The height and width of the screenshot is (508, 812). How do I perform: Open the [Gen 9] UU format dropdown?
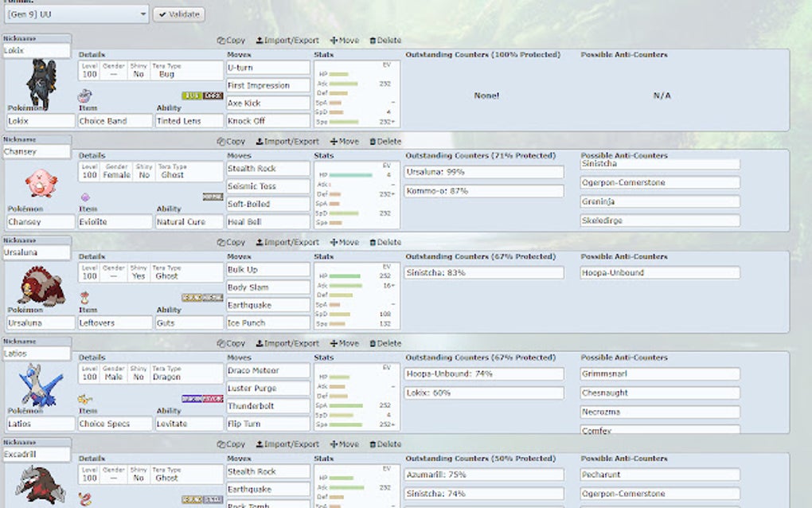[76, 14]
